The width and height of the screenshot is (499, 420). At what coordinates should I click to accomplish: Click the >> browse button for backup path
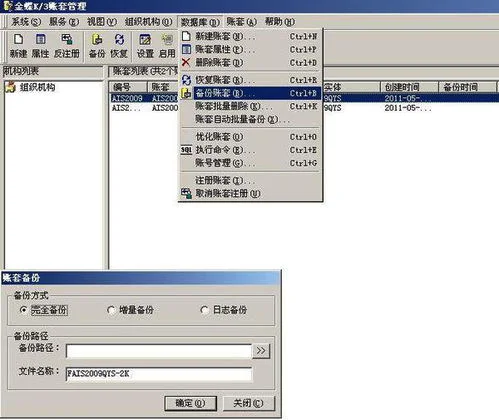[261, 351]
